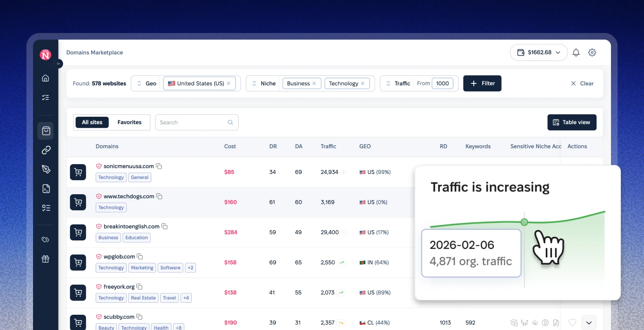Open the settings gear

point(592,52)
